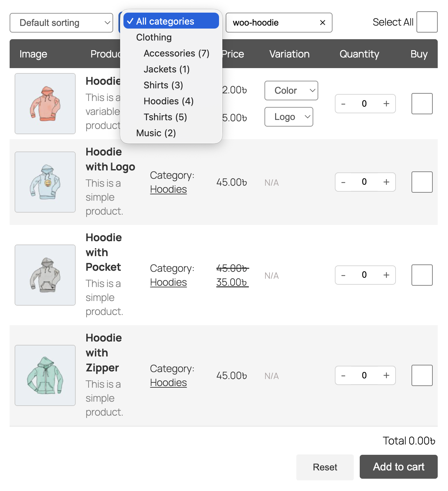Enable the Select All checkbox
This screenshot has width=448, height=491.
pos(427,22)
